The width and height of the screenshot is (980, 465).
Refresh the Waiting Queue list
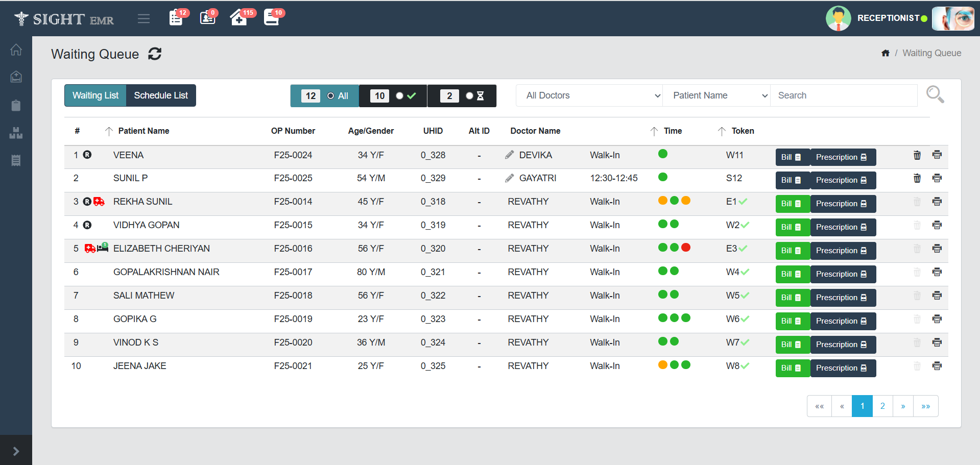tap(155, 54)
